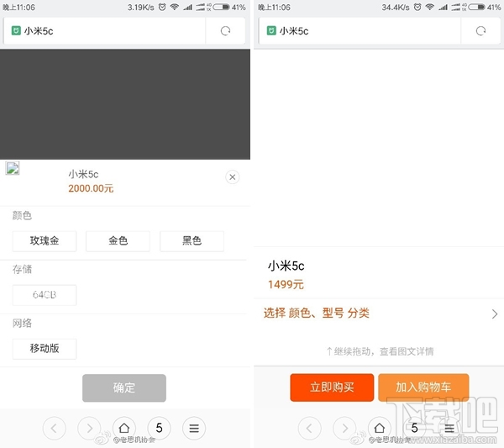This screenshot has height=448, width=504.
Task: Click green site icon in left address bar
Action: click(16, 30)
